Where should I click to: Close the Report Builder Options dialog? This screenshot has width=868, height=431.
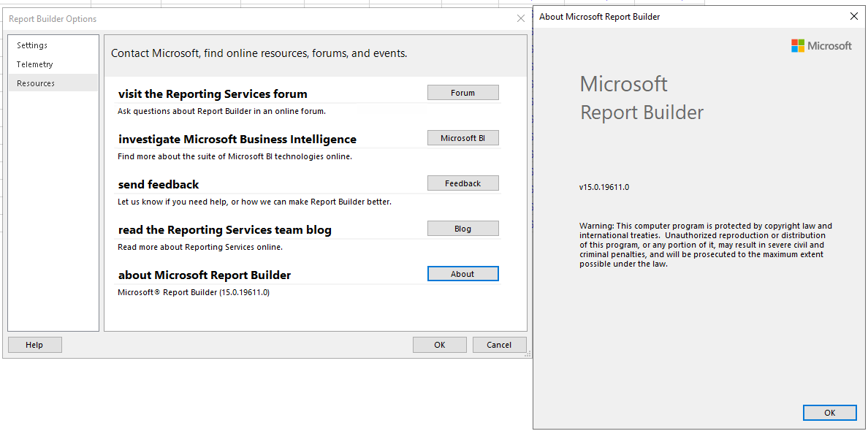click(x=521, y=19)
